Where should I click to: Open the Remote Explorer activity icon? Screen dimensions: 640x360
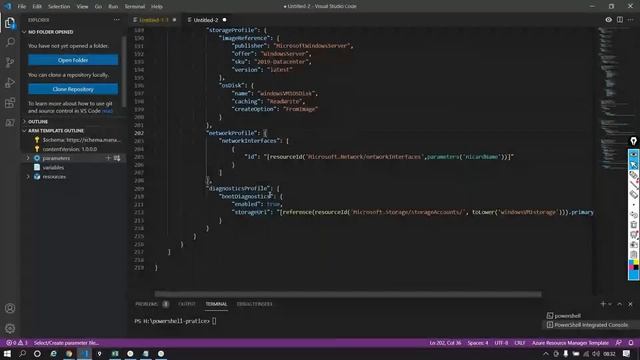pos(10,122)
